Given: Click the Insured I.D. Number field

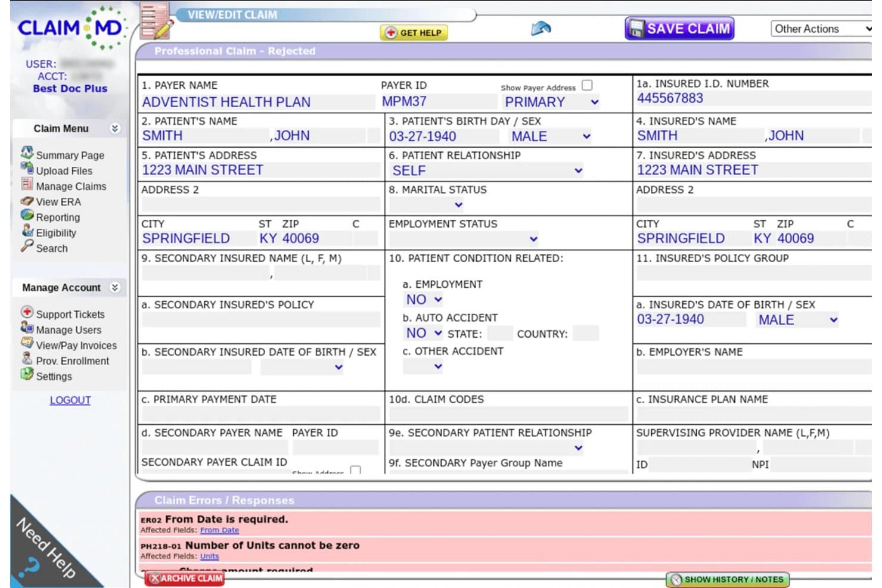Looking at the screenshot, I should 753,98.
